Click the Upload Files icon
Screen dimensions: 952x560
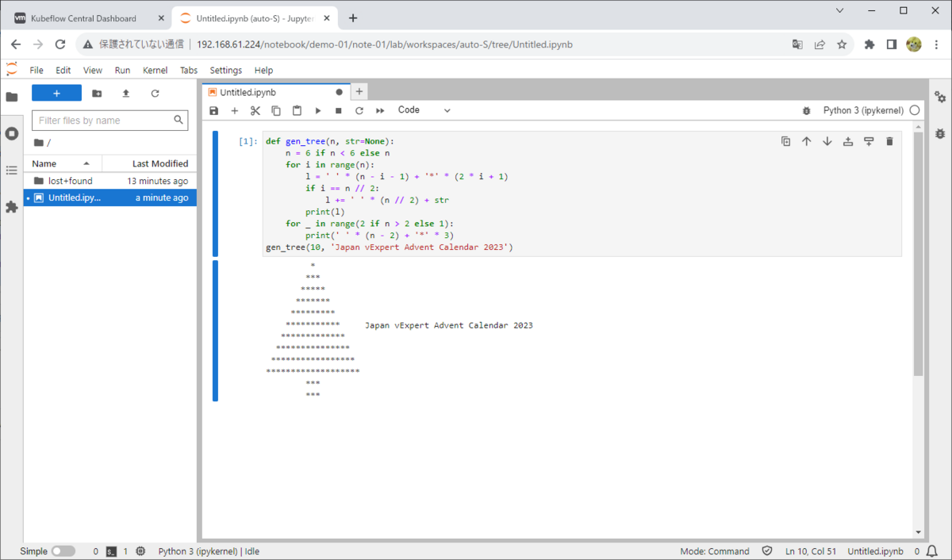(125, 94)
